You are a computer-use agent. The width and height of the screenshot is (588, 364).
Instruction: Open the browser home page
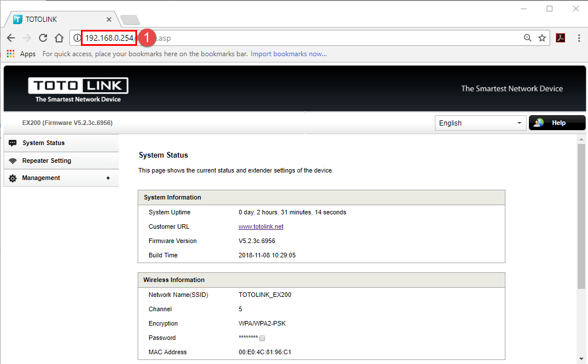point(59,38)
